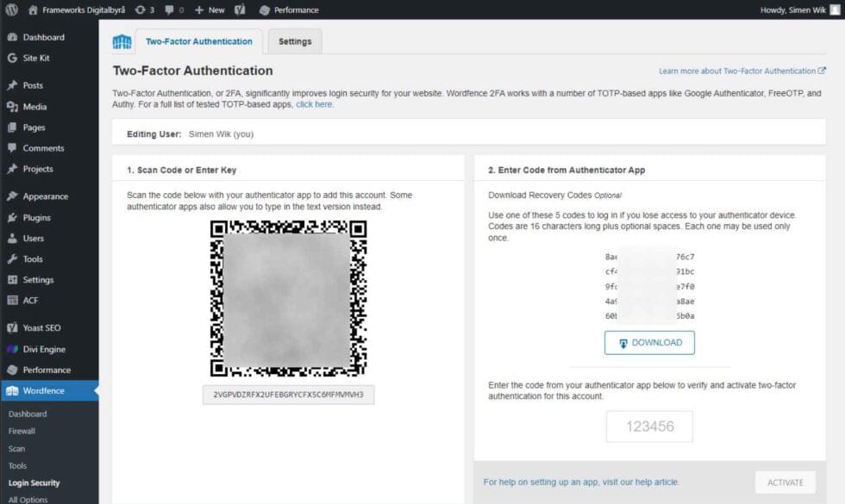Open Wordfence Scan submenu item
The width and height of the screenshot is (845, 504).
16,449
